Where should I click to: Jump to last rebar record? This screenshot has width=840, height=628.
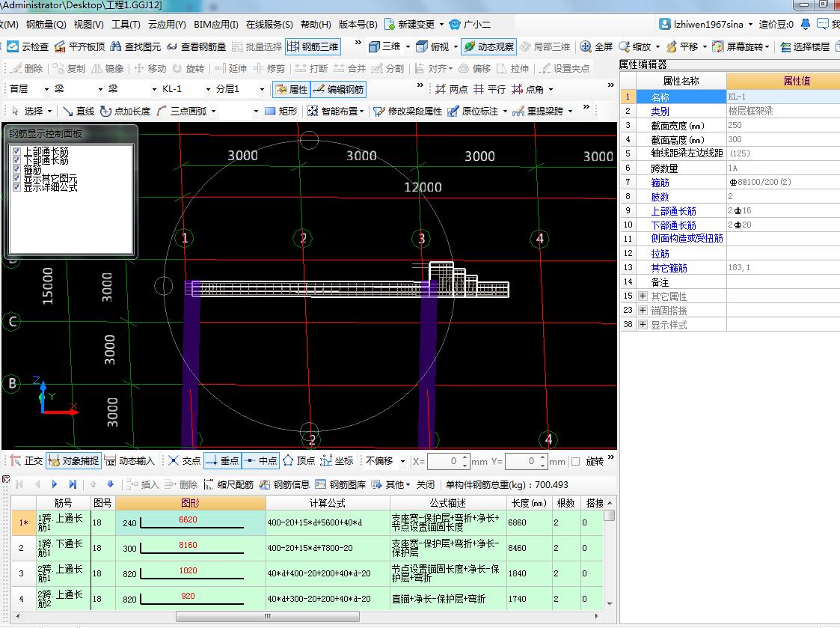pos(73,484)
